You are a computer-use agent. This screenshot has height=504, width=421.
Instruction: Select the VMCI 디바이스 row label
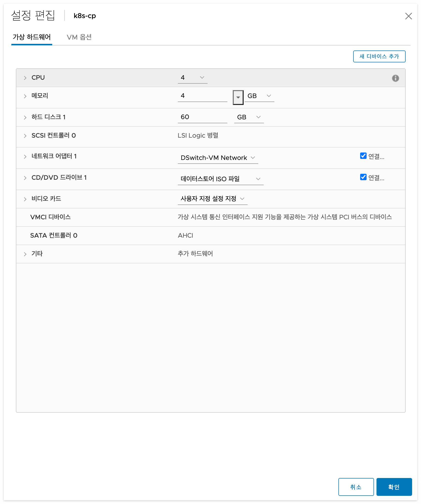(x=50, y=217)
